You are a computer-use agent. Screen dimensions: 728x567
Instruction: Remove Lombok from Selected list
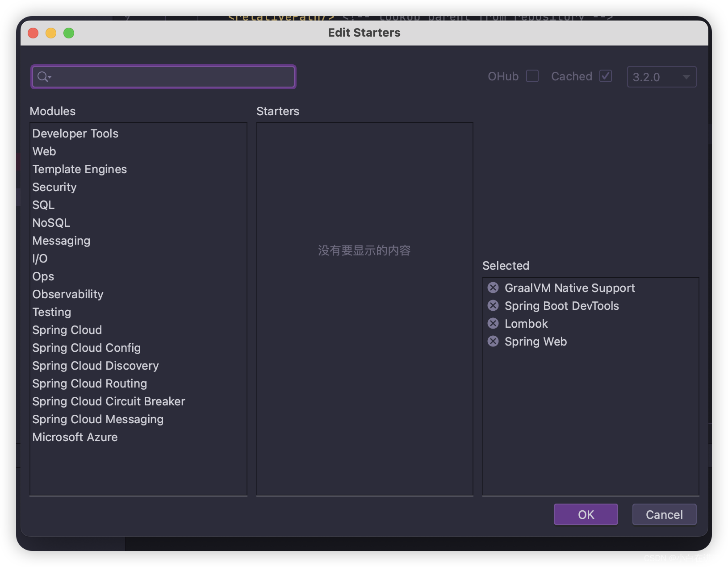point(493,323)
